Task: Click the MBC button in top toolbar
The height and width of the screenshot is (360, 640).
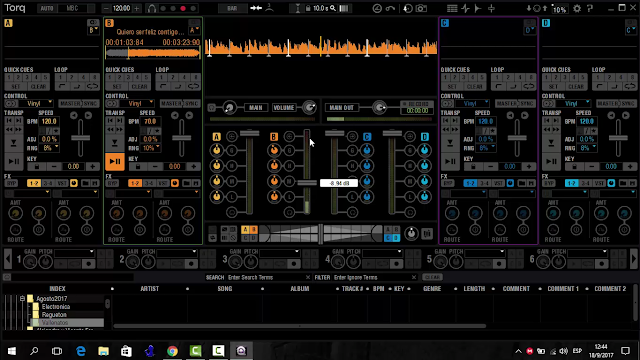Action: pyautogui.click(x=72, y=8)
